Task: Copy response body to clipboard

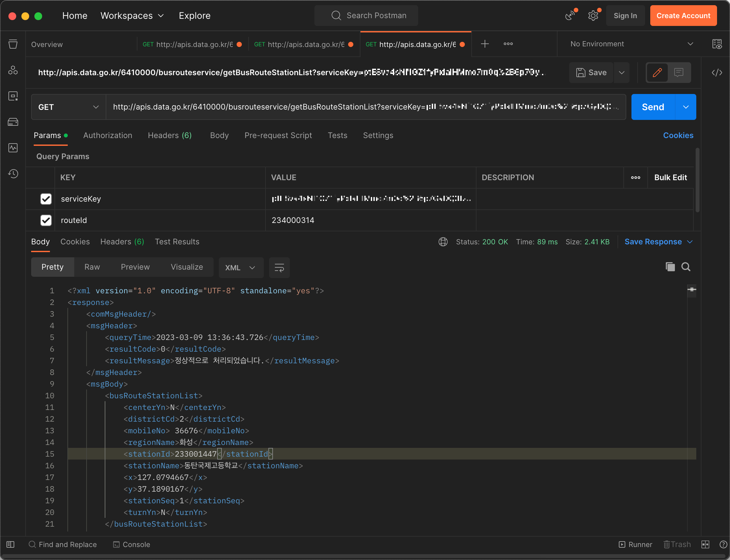Action: pyautogui.click(x=670, y=267)
